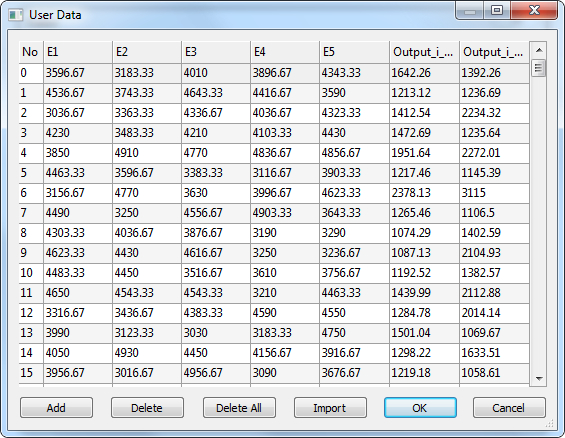Click the scrollbar up arrow

(x=539, y=50)
